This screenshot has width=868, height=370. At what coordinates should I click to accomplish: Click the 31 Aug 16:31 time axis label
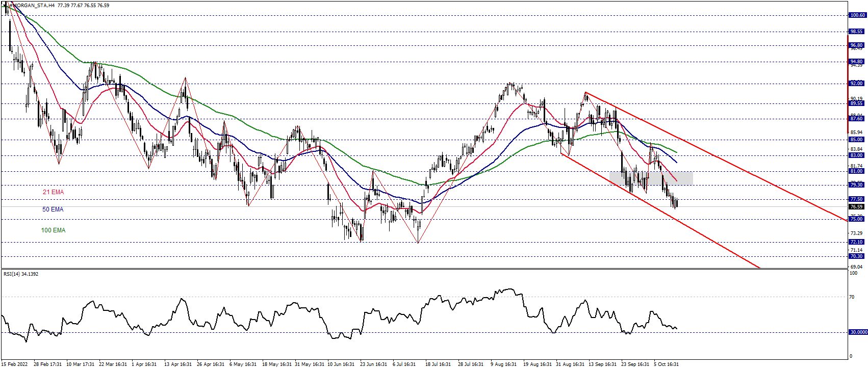(x=570, y=364)
